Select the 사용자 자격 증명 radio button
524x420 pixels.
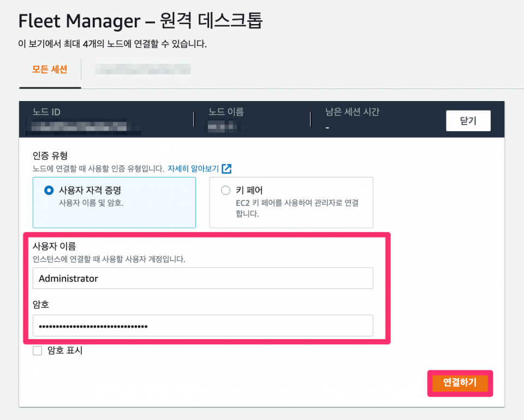coord(49,191)
